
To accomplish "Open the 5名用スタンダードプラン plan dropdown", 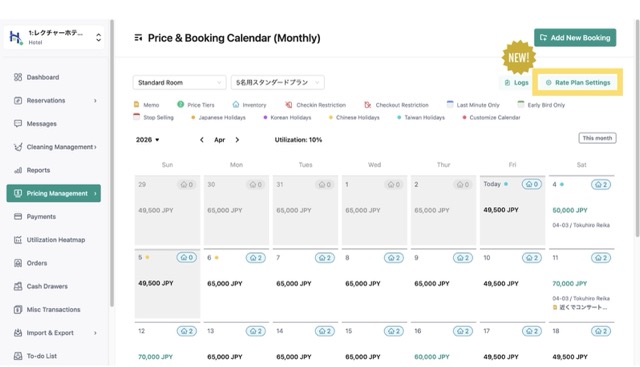I will click(x=278, y=82).
